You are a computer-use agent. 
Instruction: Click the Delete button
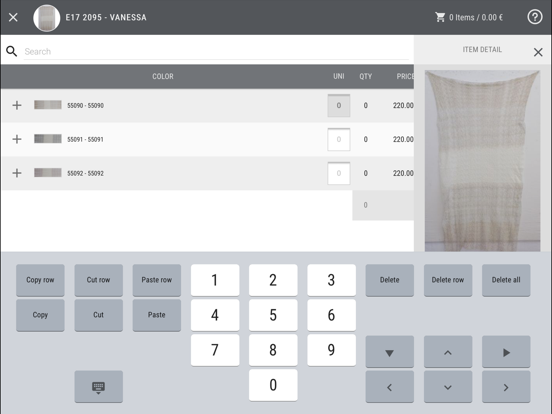[x=390, y=280]
